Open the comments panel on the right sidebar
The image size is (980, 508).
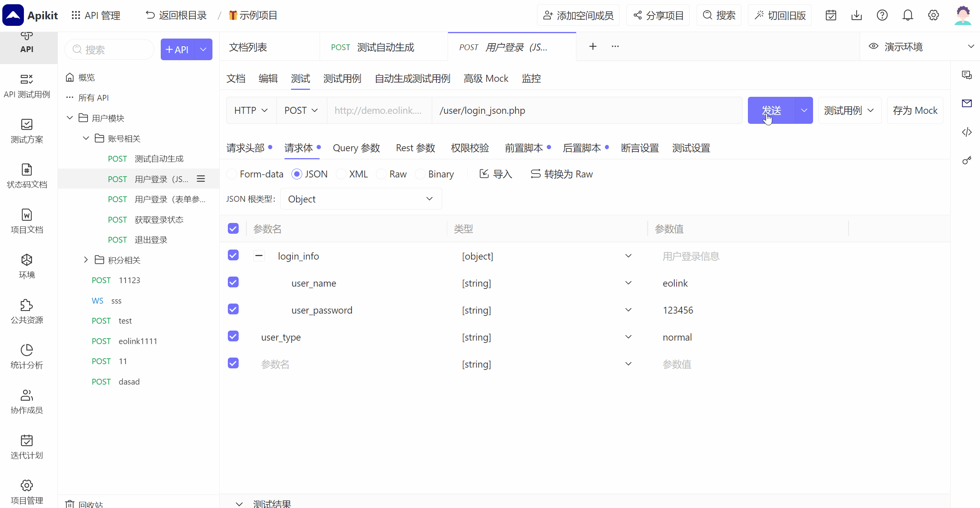967,75
